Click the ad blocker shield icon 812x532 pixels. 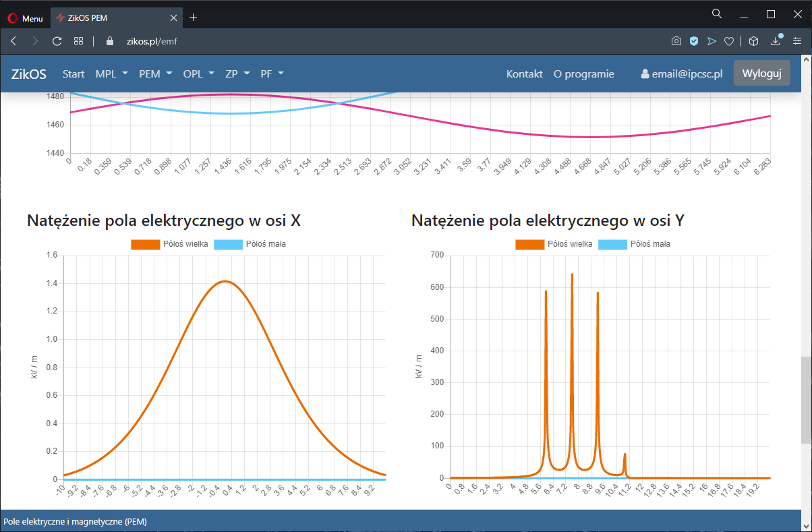click(x=693, y=41)
